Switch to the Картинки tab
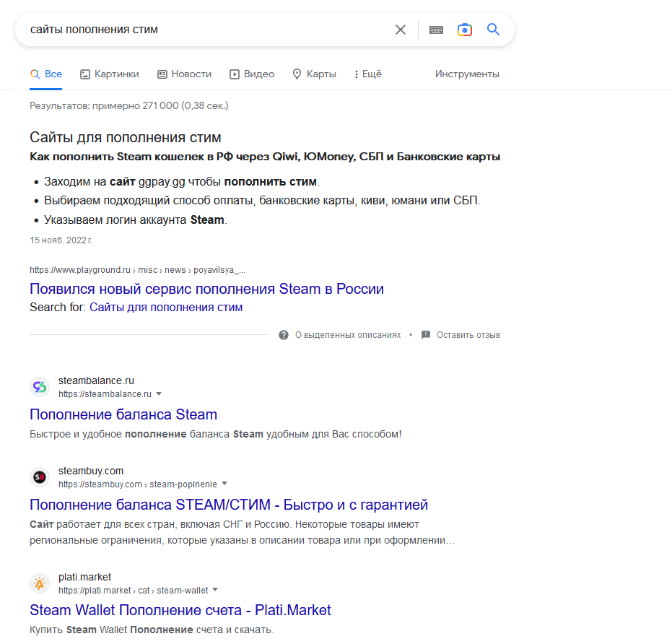672x644 pixels. (110, 74)
